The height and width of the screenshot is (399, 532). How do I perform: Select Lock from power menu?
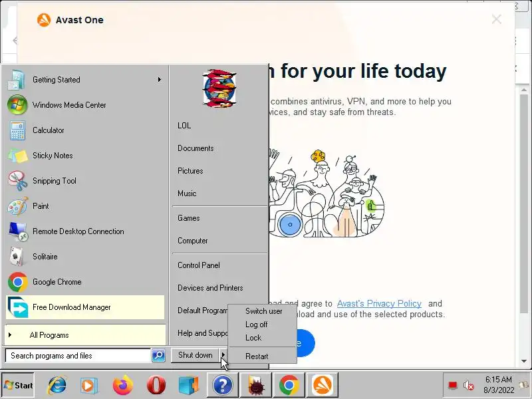click(253, 338)
